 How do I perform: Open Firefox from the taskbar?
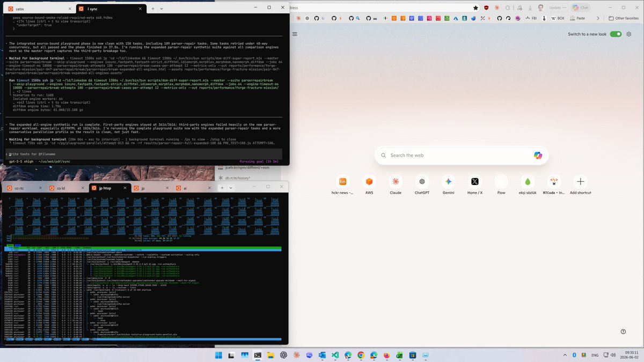[387, 355]
